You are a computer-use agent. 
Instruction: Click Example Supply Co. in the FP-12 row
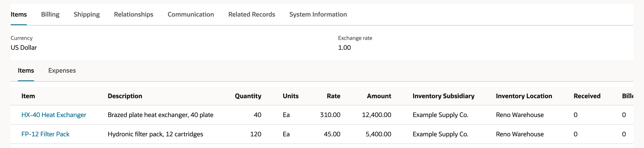coord(441,134)
